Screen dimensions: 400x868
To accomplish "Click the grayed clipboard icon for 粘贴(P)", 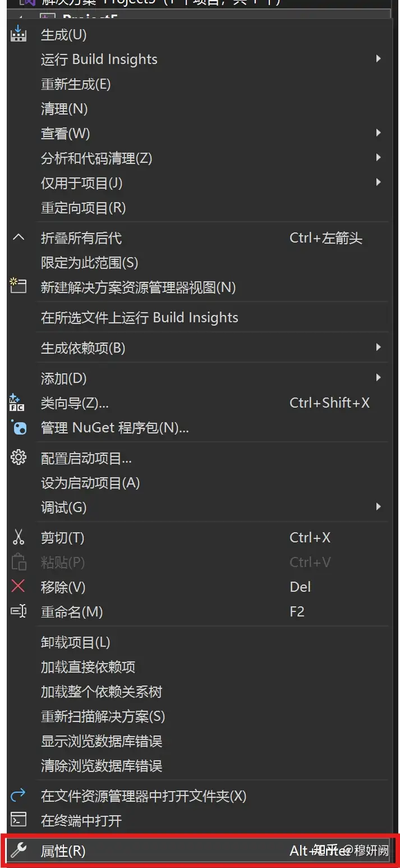I will (x=19, y=562).
